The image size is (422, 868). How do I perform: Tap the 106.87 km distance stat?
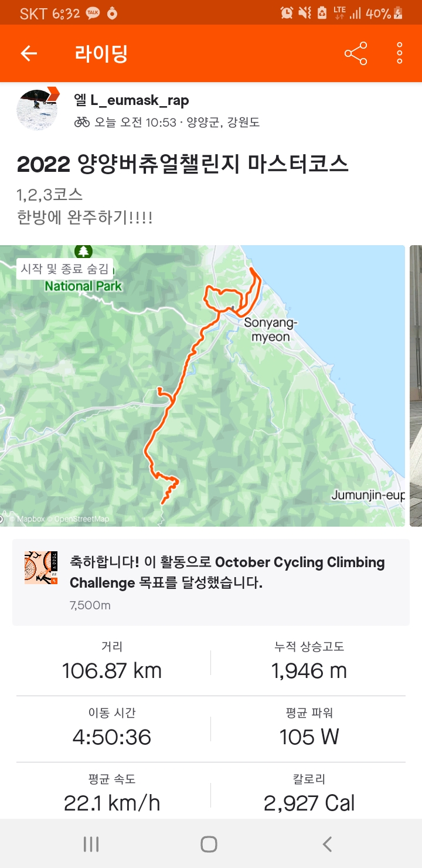(x=112, y=670)
